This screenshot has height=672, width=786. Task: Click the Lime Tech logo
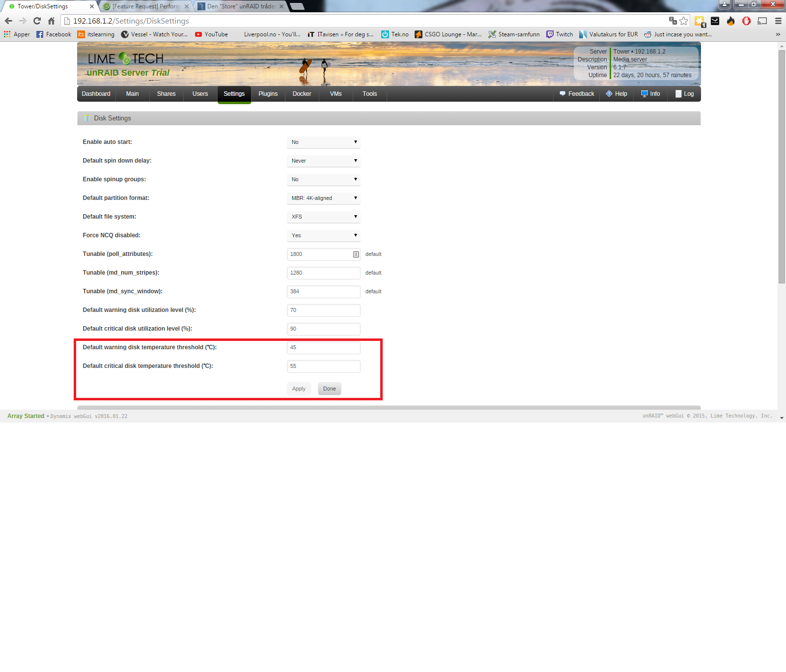coord(126,58)
